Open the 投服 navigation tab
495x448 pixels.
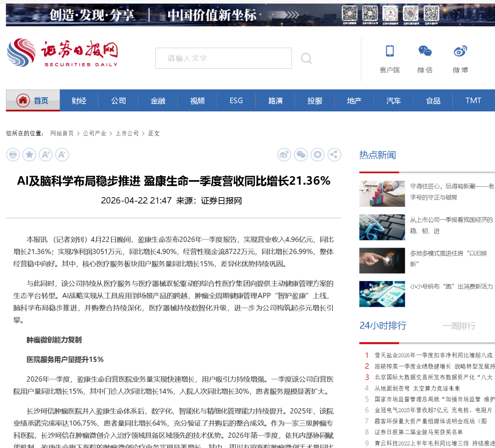(315, 100)
